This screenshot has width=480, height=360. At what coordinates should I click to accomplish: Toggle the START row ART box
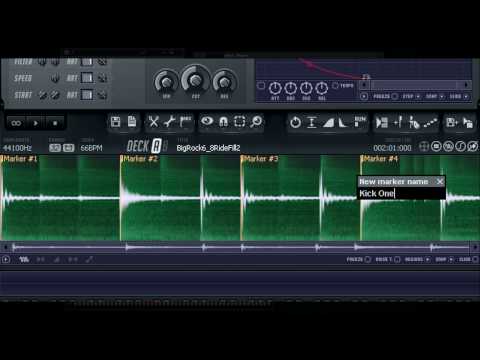coord(87,95)
